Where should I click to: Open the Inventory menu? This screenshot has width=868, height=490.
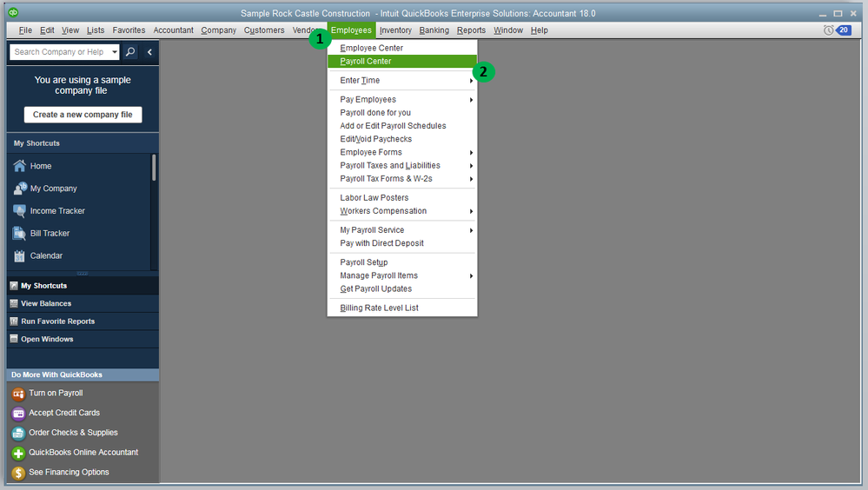pos(395,30)
